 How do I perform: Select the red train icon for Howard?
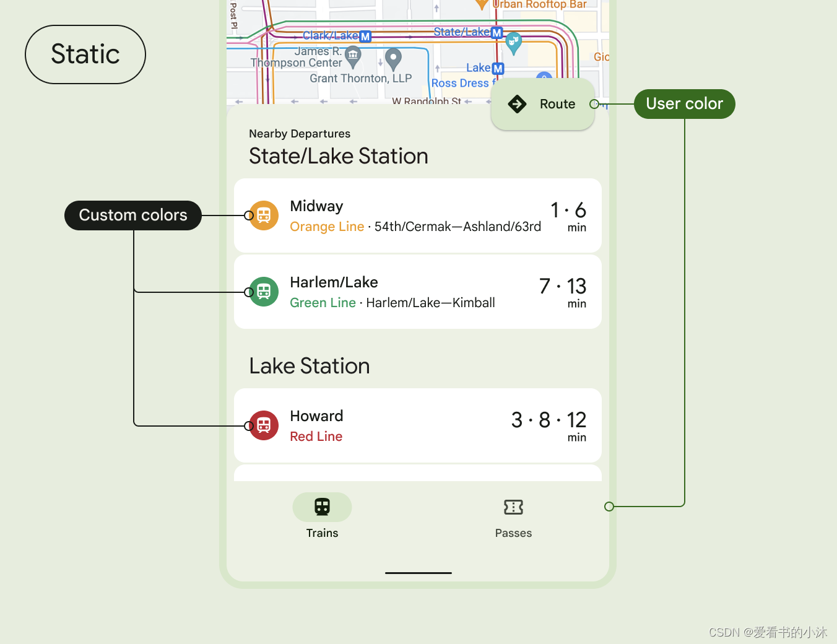(264, 425)
